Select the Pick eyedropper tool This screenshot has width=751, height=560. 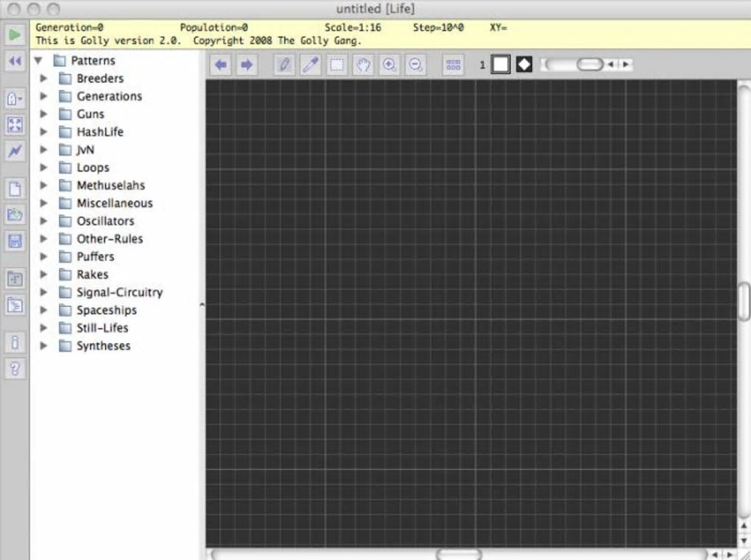coord(311,65)
